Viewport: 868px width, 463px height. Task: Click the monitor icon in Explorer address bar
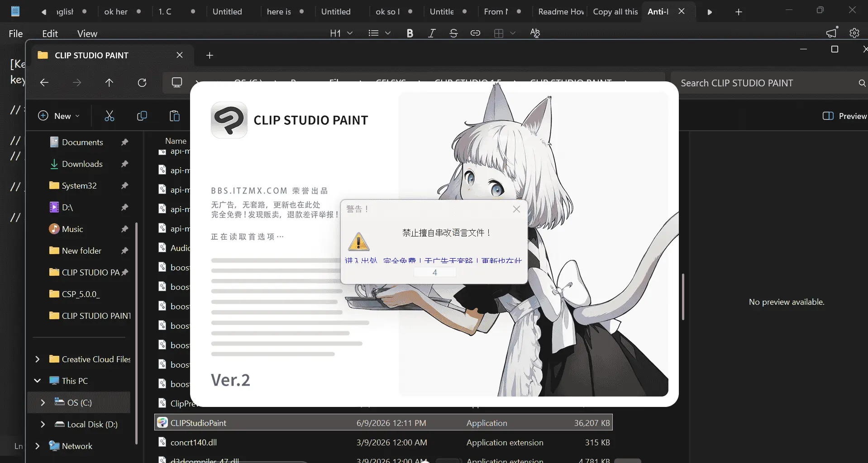tap(177, 82)
